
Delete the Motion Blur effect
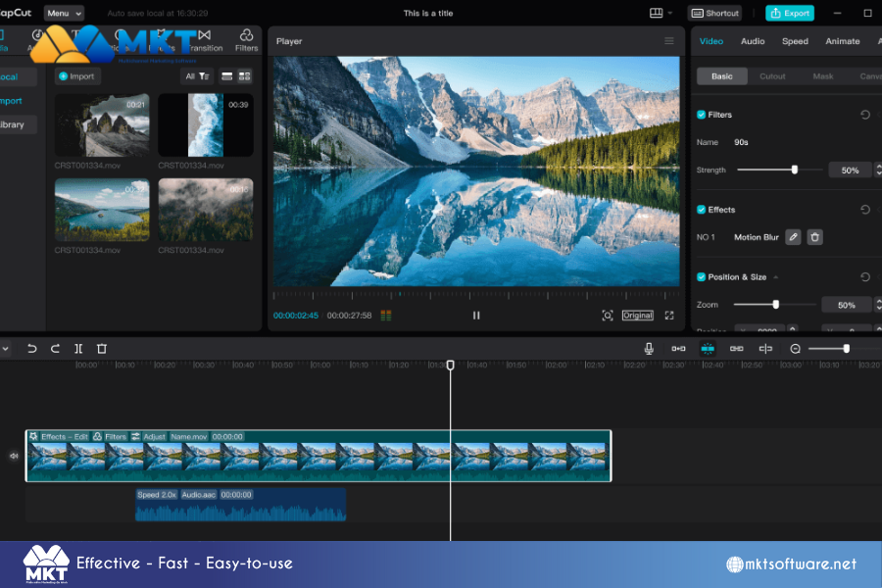[x=815, y=237]
